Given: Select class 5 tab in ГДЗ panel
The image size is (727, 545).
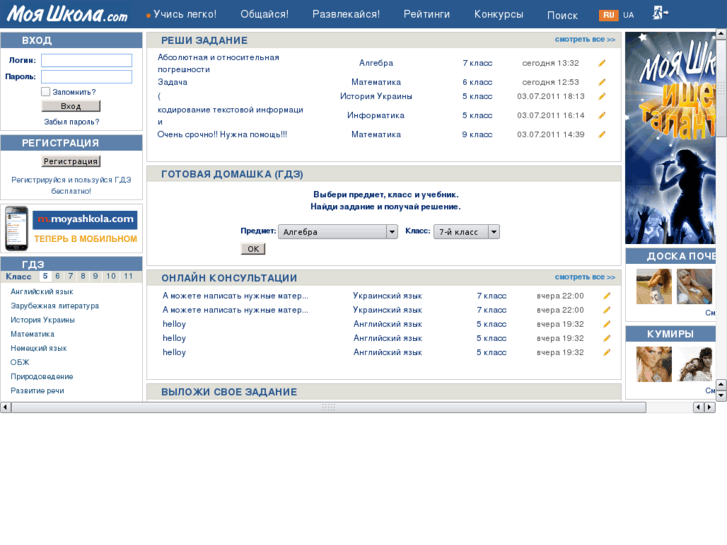Looking at the screenshot, I should pyautogui.click(x=45, y=276).
